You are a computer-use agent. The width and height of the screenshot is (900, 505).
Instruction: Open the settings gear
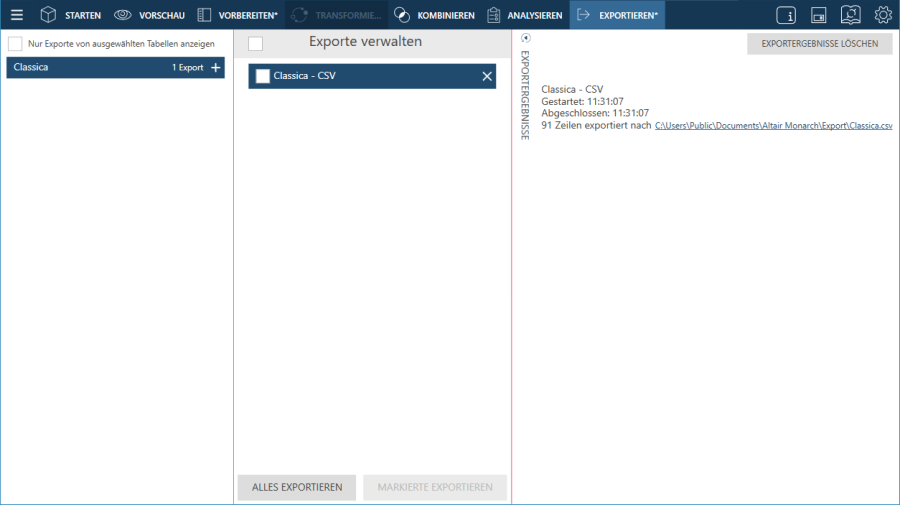click(x=883, y=15)
